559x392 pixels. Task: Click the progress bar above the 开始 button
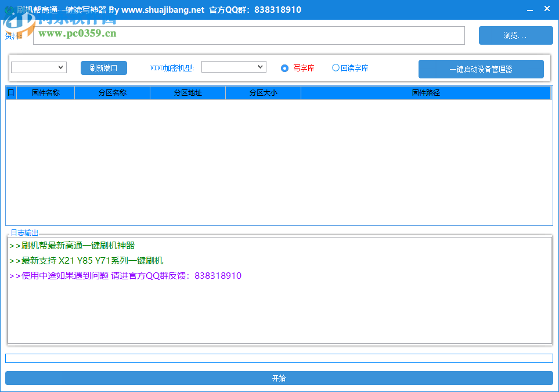pyautogui.click(x=279, y=358)
